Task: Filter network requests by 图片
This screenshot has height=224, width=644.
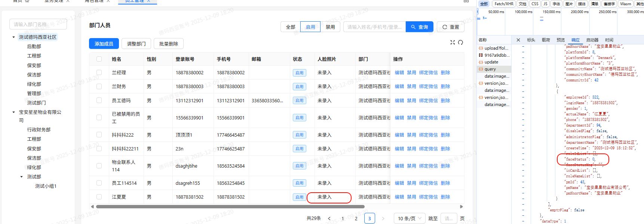Action: click(569, 4)
